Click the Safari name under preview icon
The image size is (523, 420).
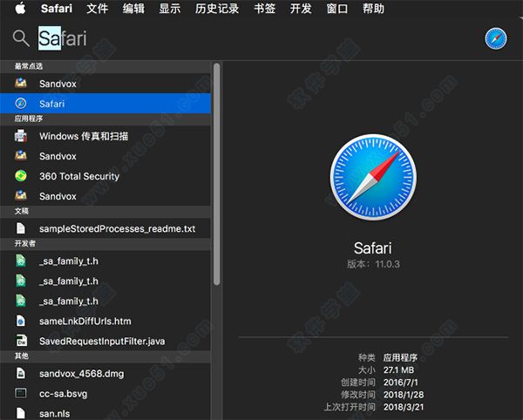373,248
